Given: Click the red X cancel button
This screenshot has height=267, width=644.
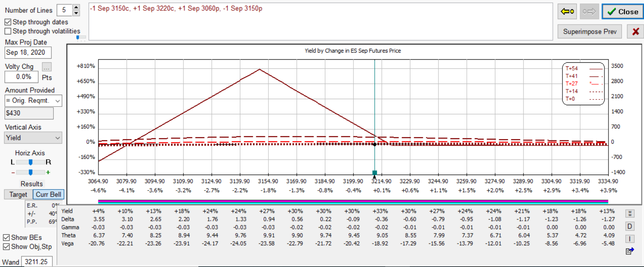Looking at the screenshot, I should click(x=636, y=32).
